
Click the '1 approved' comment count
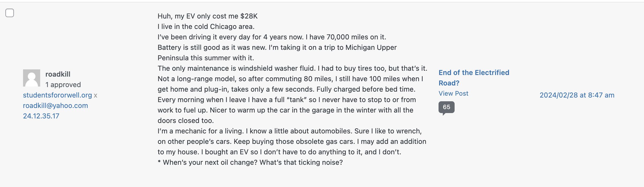point(63,85)
